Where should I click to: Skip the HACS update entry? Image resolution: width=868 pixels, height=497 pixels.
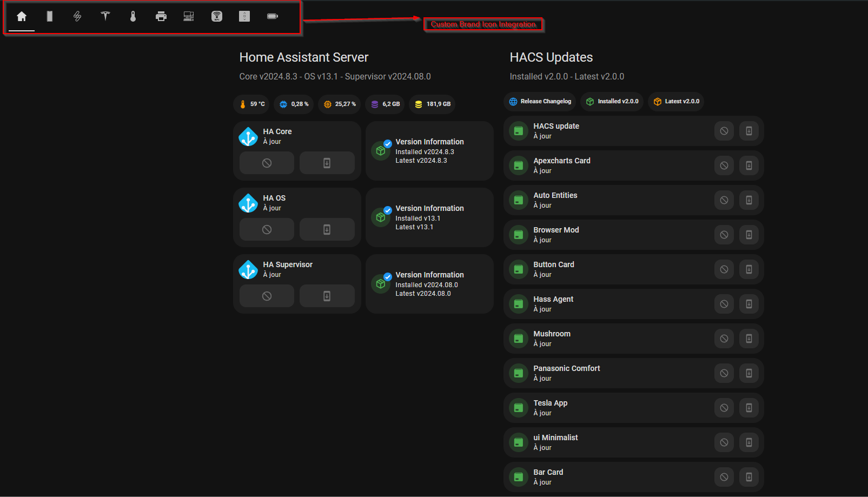pos(724,131)
